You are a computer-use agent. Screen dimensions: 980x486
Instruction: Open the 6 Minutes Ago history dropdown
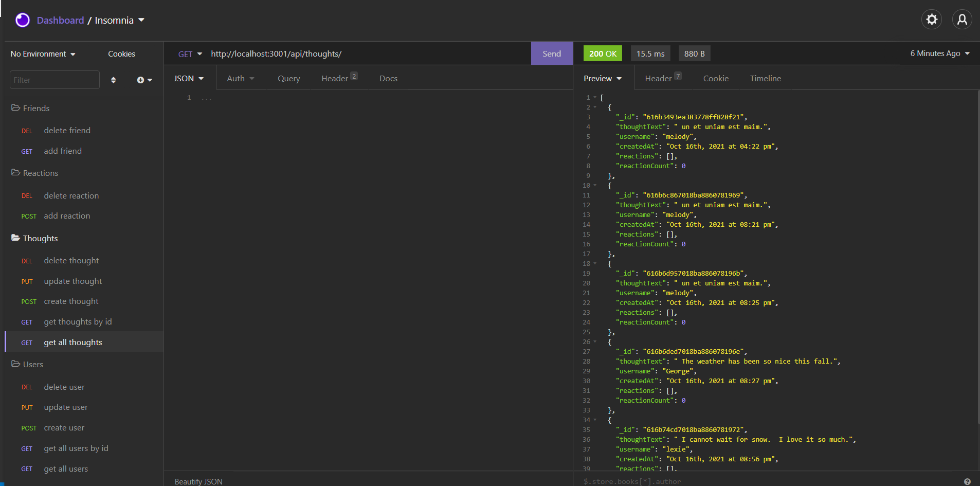click(x=940, y=53)
